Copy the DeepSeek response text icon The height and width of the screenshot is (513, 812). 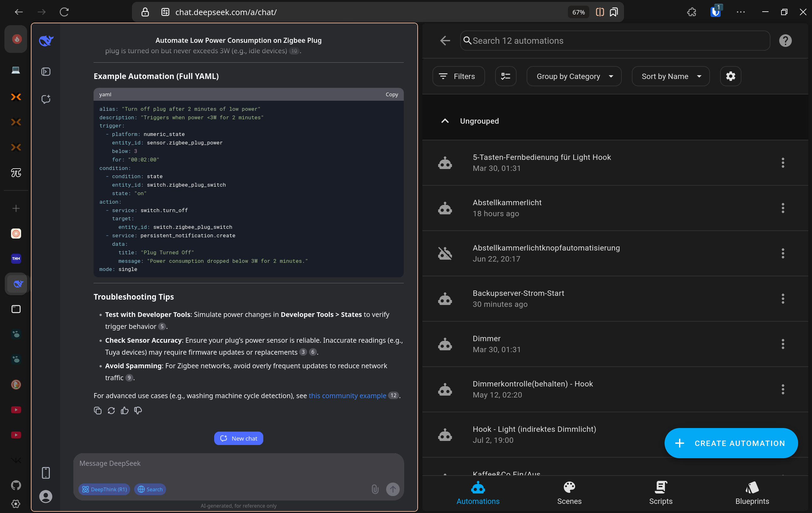pyautogui.click(x=98, y=410)
